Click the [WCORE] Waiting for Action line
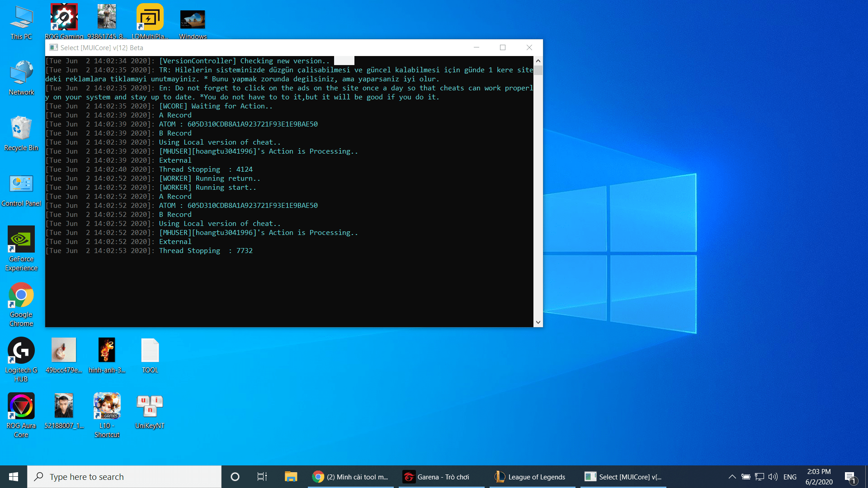Image resolution: width=868 pixels, height=488 pixels. (x=159, y=106)
